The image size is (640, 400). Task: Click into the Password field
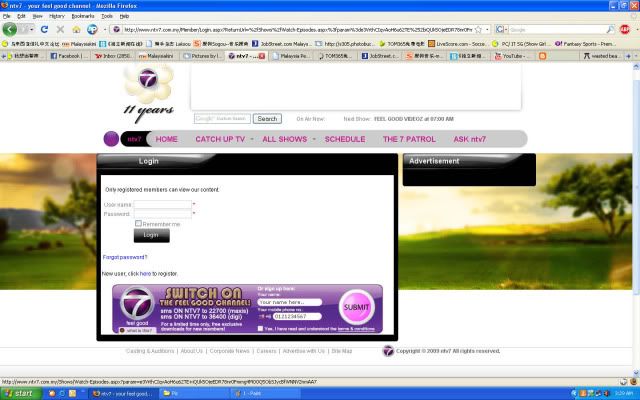click(x=162, y=214)
